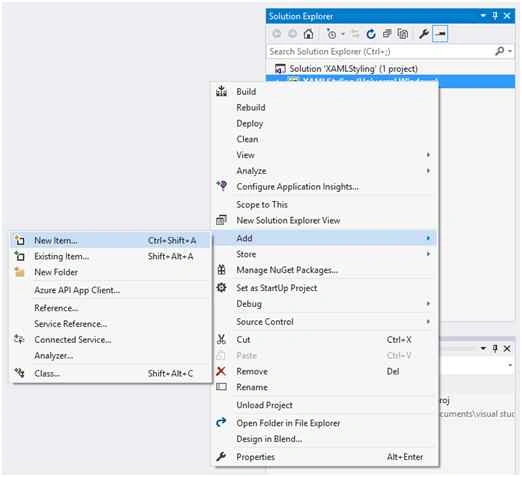Click the Properties wrench icon in toolbar
Screen dimensions: 522x477
click(x=424, y=34)
